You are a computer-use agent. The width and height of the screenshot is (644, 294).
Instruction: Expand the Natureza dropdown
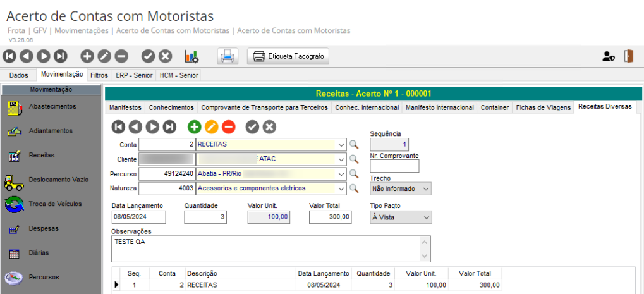(341, 188)
